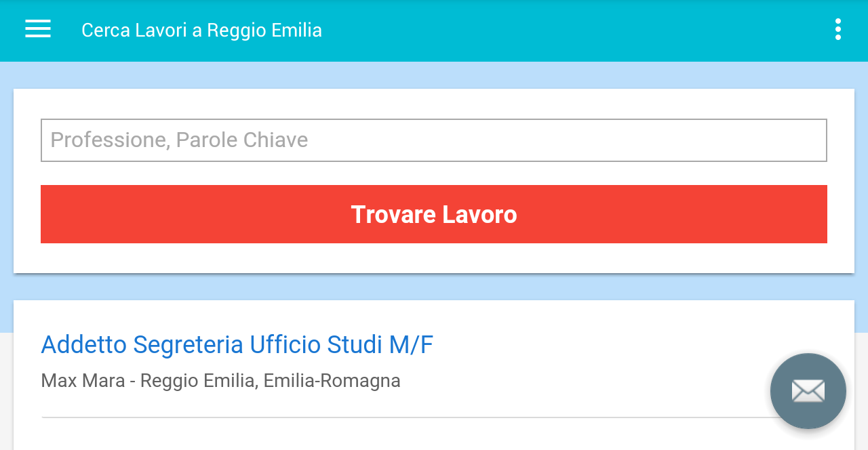Viewport: 868px width, 450px height.
Task: Open the hamburger navigation menu
Action: (38, 29)
